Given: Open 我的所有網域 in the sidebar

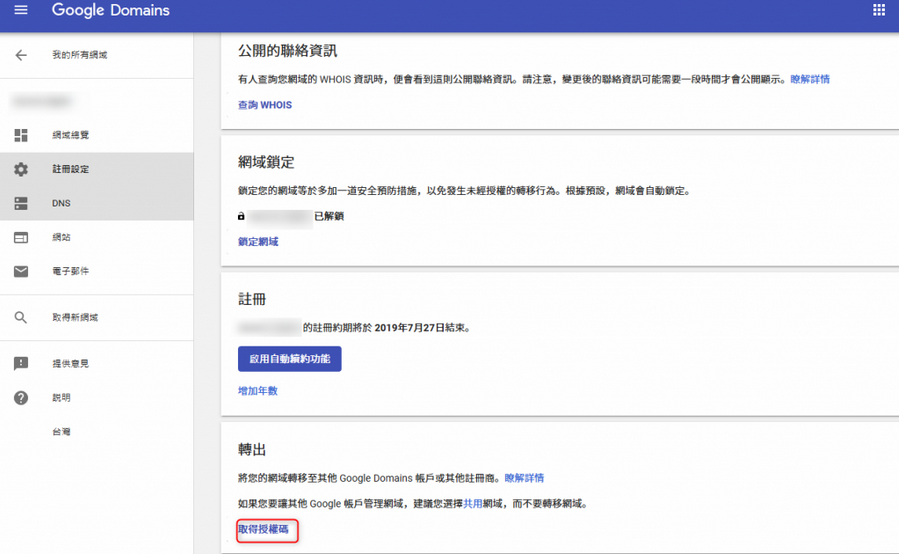Looking at the screenshot, I should [x=80, y=55].
